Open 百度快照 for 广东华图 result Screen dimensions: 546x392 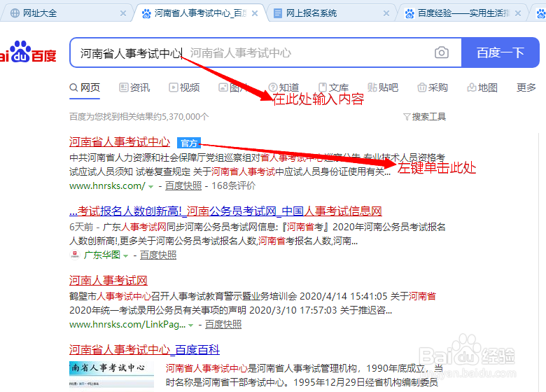158,255
